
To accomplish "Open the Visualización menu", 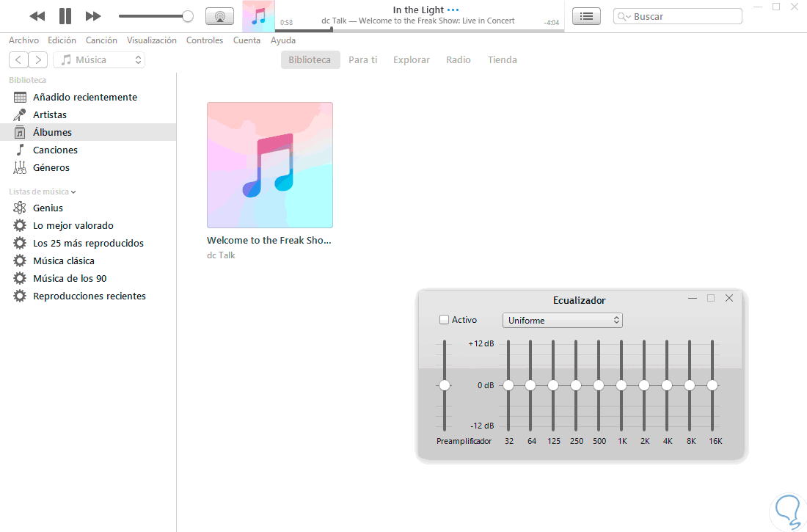I will 151,40.
